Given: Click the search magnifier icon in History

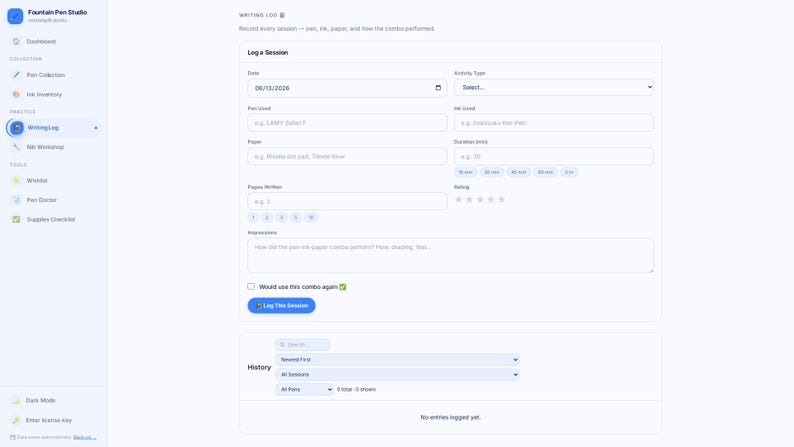Looking at the screenshot, I should tap(283, 345).
